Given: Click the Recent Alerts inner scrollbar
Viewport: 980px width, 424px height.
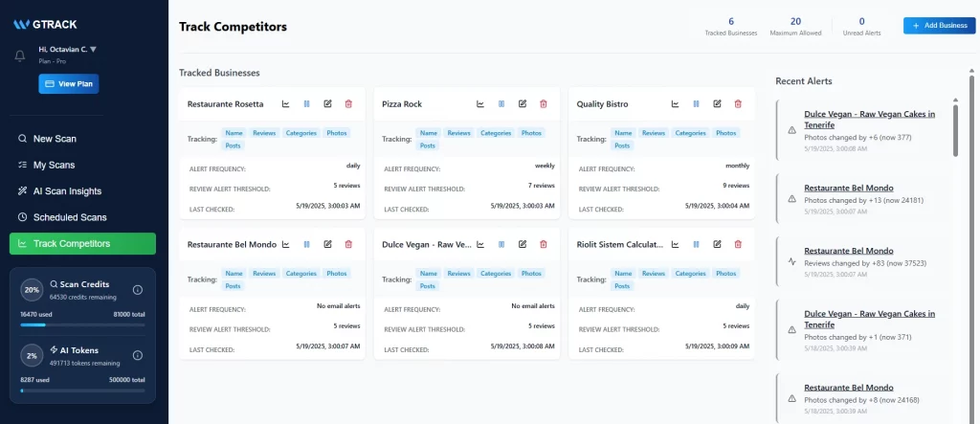Looking at the screenshot, I should tap(956, 130).
